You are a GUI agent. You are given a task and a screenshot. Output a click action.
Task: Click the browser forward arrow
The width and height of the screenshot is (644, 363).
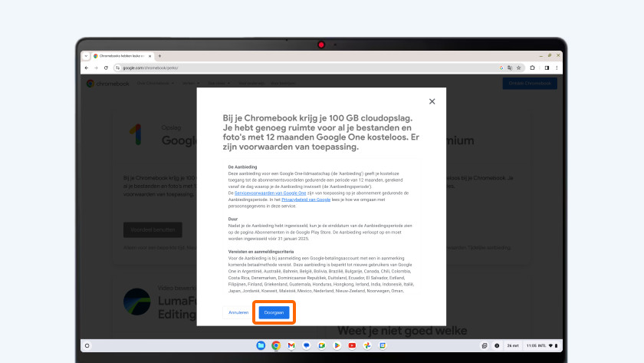click(x=96, y=68)
